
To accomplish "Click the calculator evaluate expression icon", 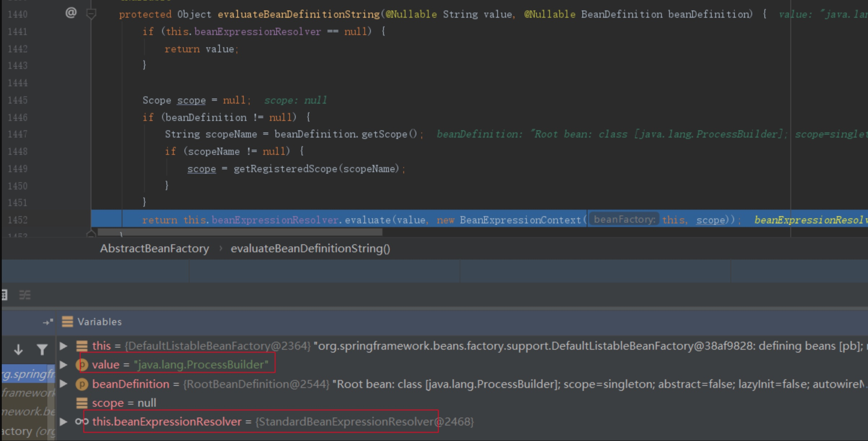I will pos(4,295).
